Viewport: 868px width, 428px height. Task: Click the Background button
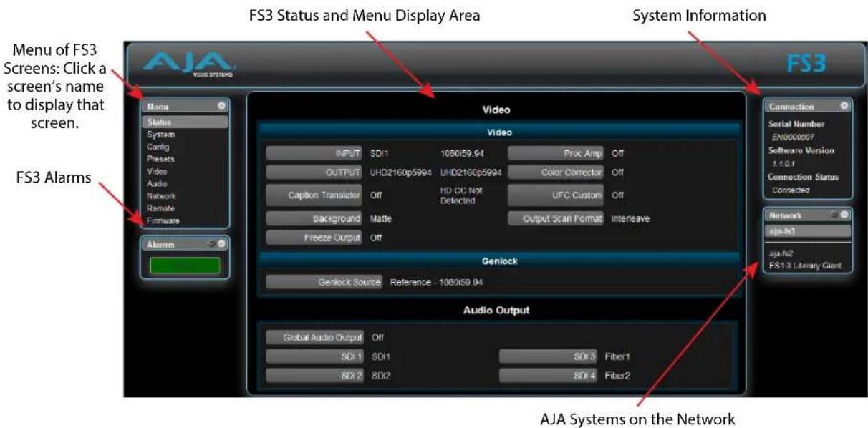click(x=314, y=218)
